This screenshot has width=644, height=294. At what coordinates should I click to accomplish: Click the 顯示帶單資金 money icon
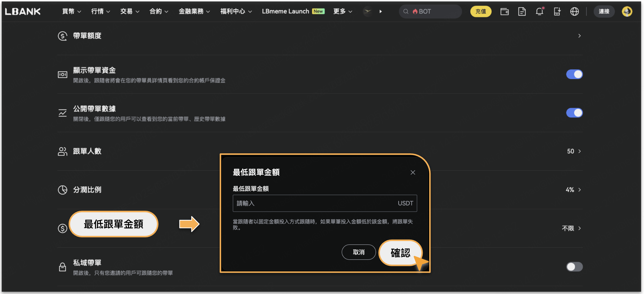click(x=63, y=74)
